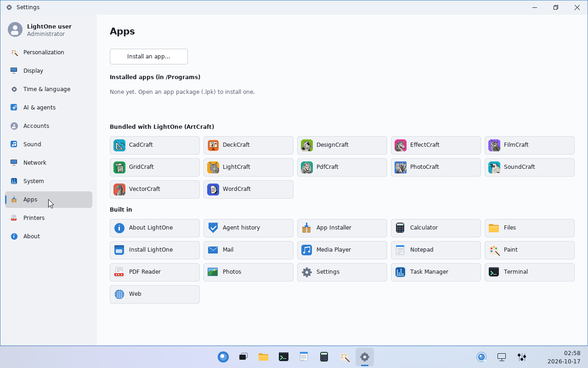The height and width of the screenshot is (368, 588).
Task: Open the DesignCraft zebra icon
Action: [307, 145]
